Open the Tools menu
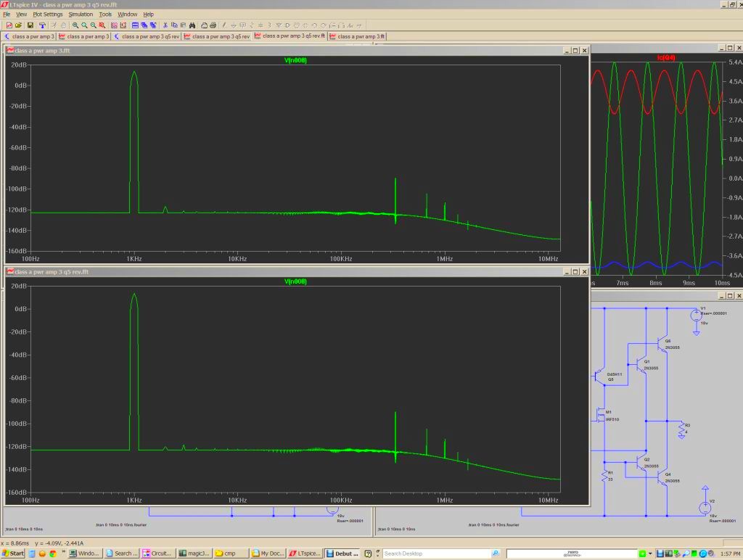 105,15
